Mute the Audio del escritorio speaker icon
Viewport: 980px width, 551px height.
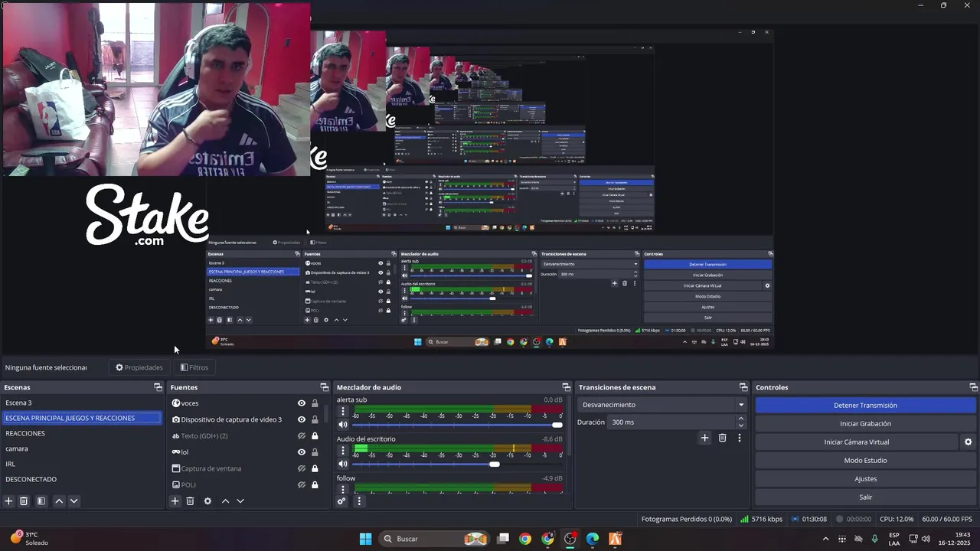click(x=343, y=464)
